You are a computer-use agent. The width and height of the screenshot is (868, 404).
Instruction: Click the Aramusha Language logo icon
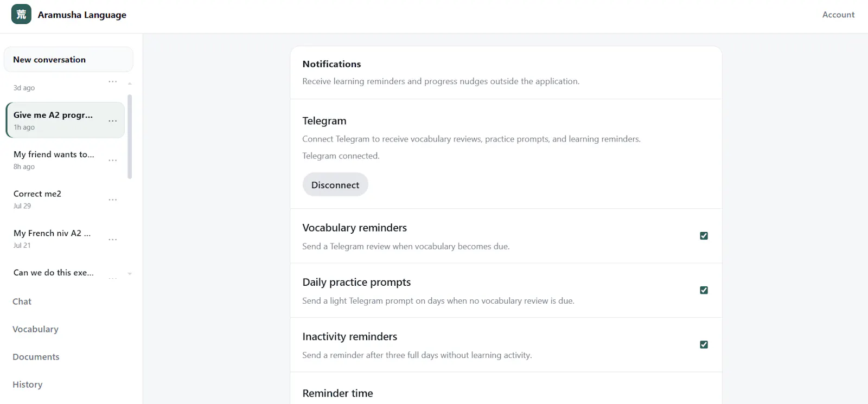[x=21, y=15]
